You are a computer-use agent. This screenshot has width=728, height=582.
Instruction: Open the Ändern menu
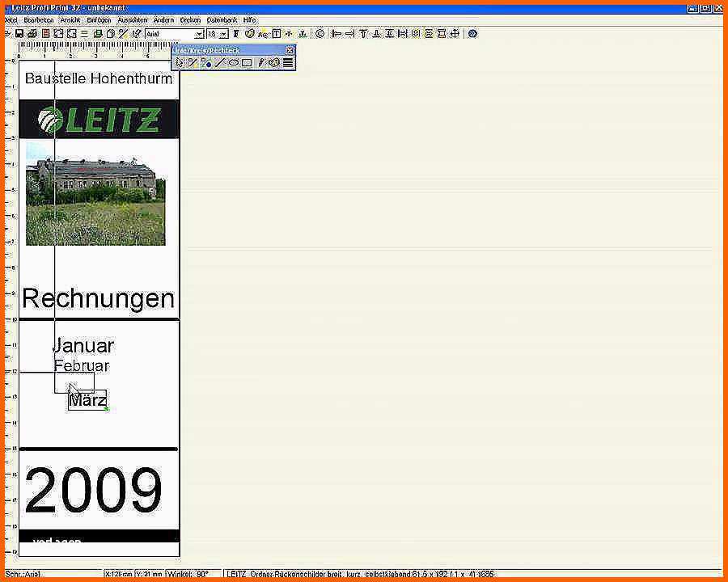pyautogui.click(x=163, y=20)
